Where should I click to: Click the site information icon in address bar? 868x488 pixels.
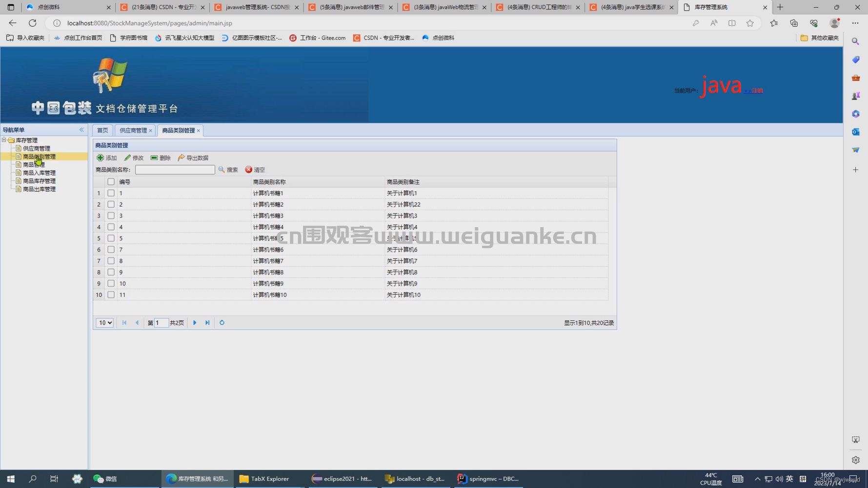click(57, 23)
